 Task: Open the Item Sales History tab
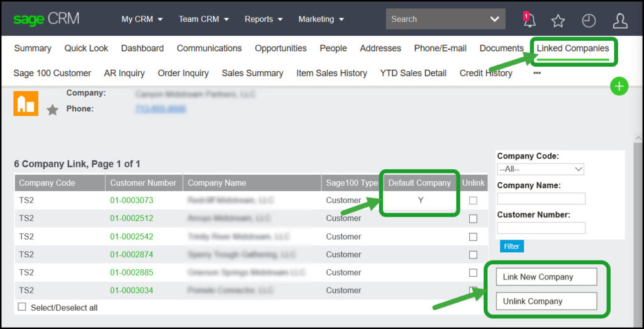[331, 73]
